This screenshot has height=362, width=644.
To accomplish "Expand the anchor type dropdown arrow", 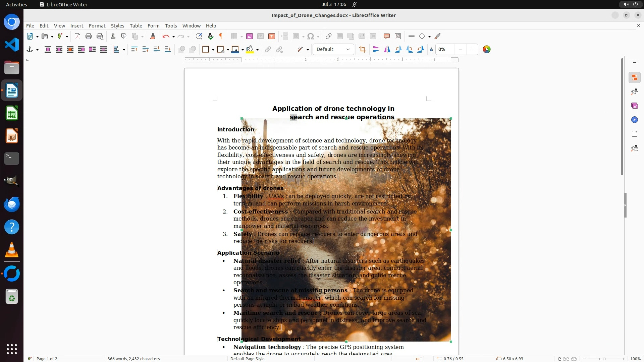I will point(37,50).
